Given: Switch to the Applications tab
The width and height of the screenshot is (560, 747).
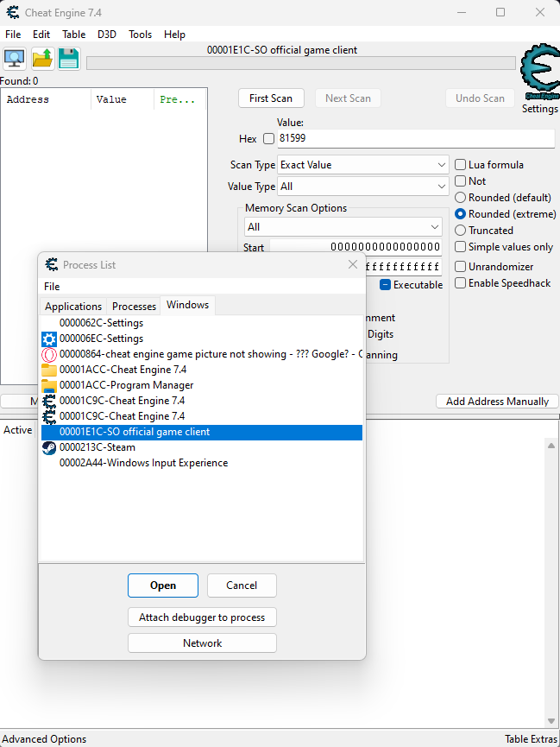Looking at the screenshot, I should click(73, 306).
